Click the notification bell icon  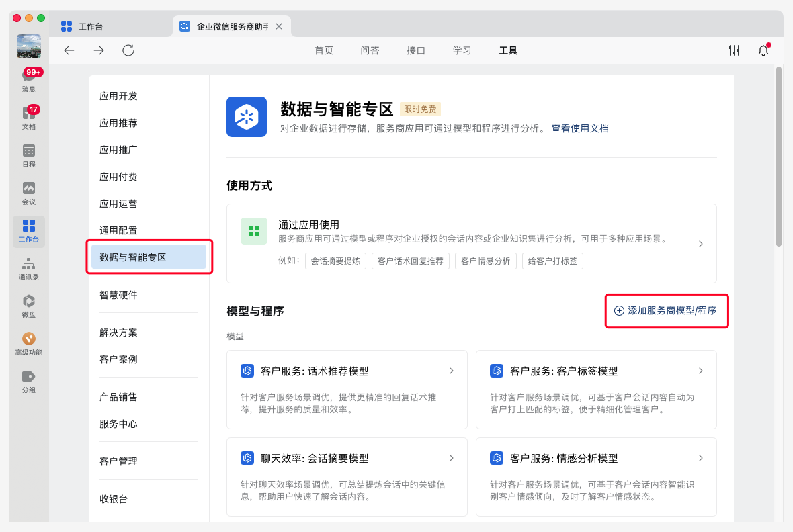click(x=763, y=51)
